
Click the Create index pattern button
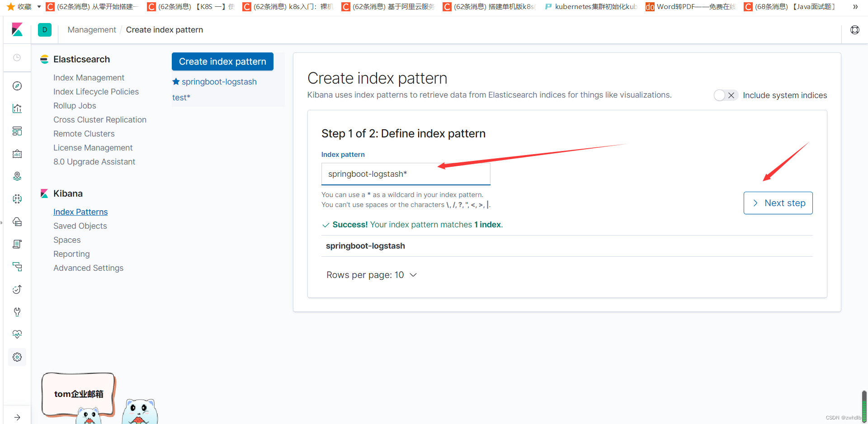pos(222,61)
